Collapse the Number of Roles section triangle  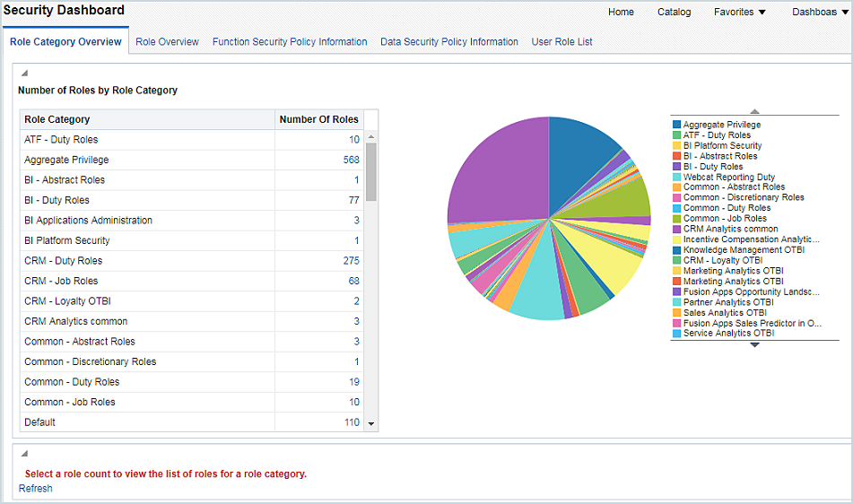pyautogui.click(x=24, y=74)
